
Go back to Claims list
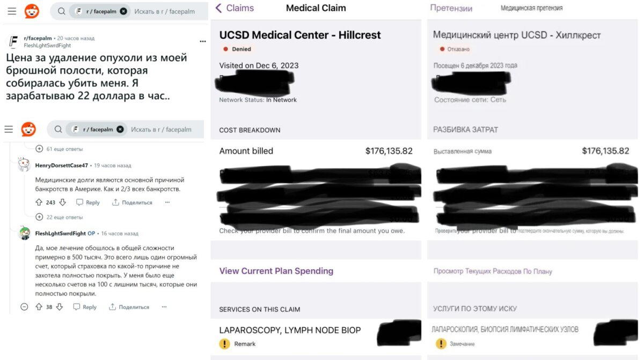point(235,8)
